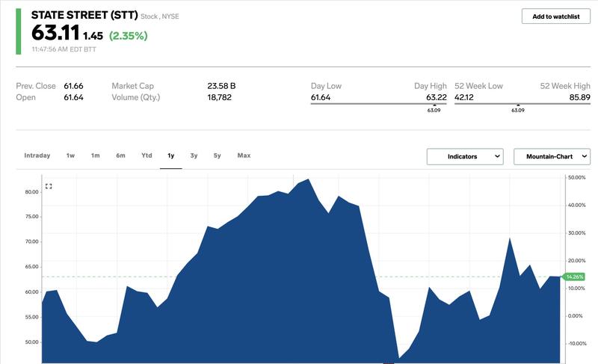Click the current price 63.11
Image resolution: width=598 pixels, height=364 pixels.
point(55,32)
